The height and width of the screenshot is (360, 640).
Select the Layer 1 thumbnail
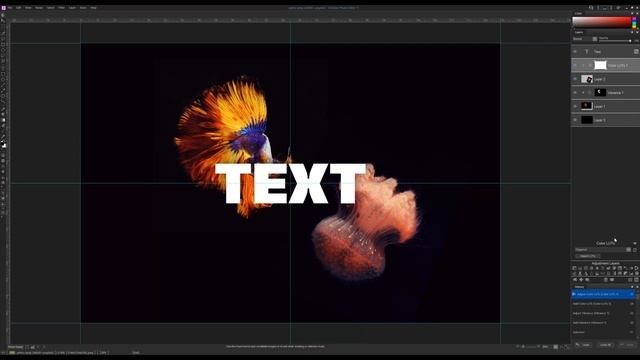coord(587,106)
